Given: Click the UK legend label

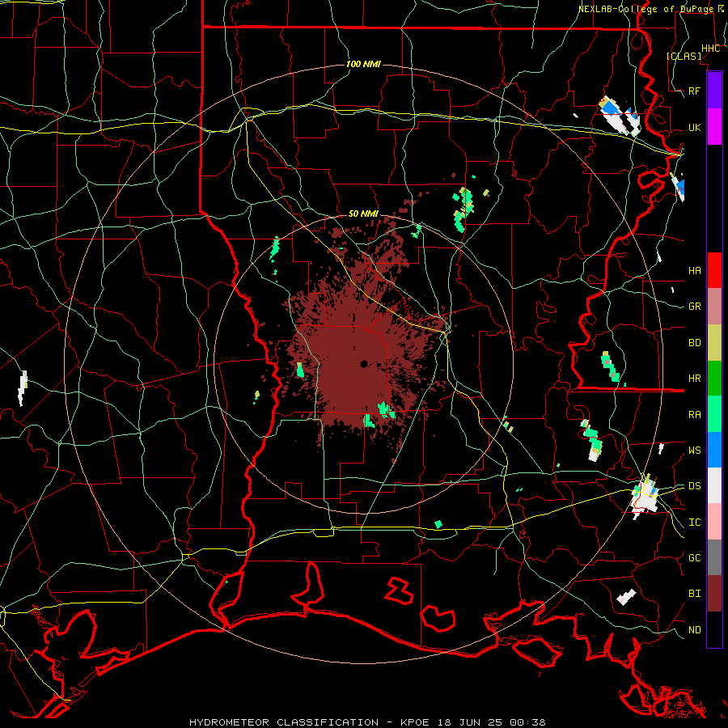Looking at the screenshot, I should [x=695, y=127].
